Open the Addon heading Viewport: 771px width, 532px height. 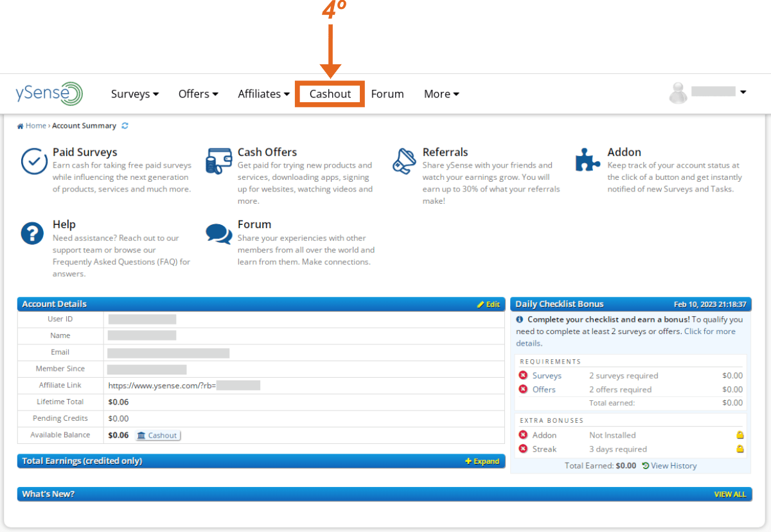pos(625,152)
